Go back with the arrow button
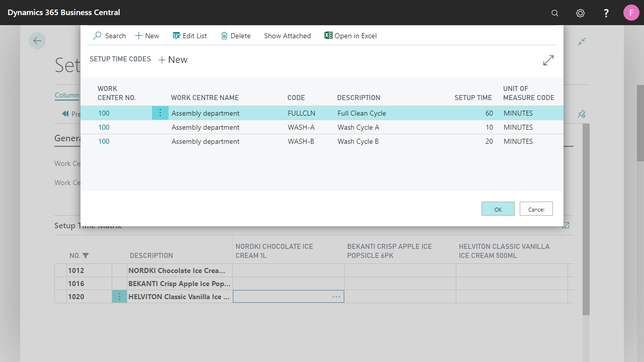The height and width of the screenshot is (362, 644). (37, 41)
